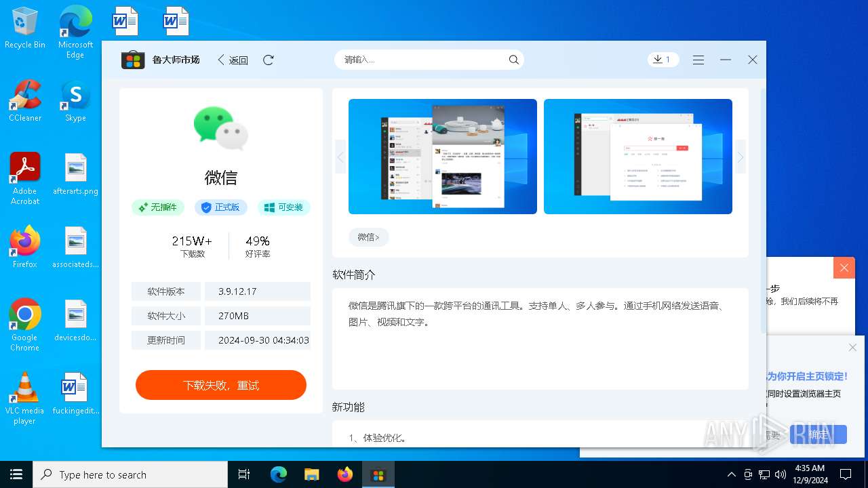Click the 无插件 badge
Screen dimensions: 868x488
(158, 207)
